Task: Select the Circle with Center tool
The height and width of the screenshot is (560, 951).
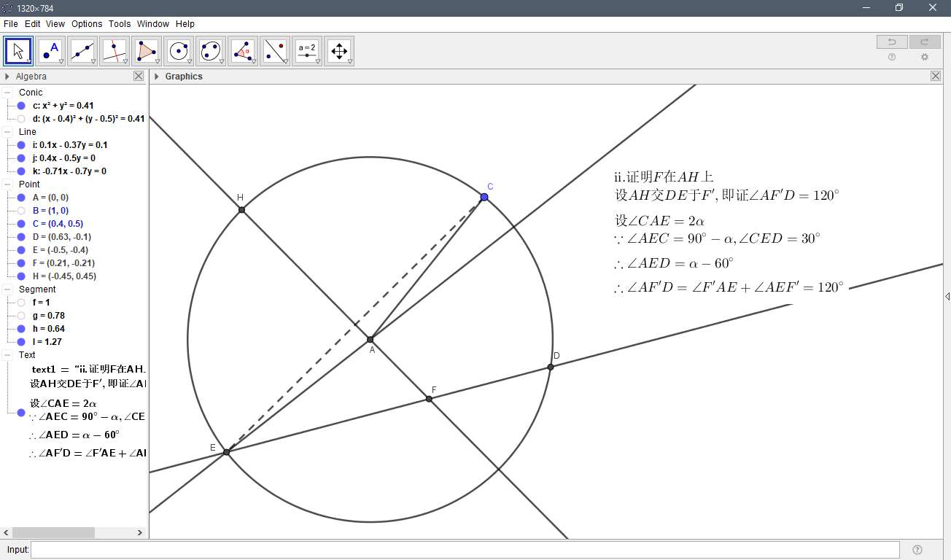Action: pyautogui.click(x=178, y=50)
